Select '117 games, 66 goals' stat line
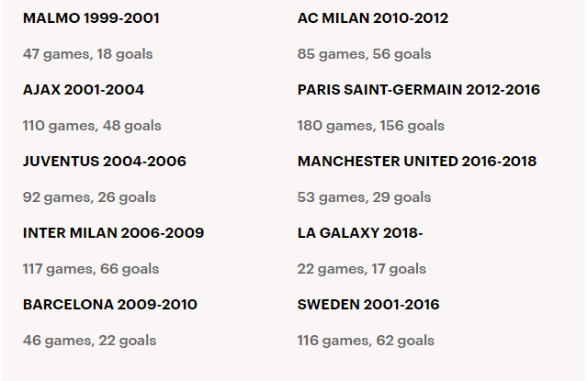The image size is (588, 381). click(x=91, y=269)
